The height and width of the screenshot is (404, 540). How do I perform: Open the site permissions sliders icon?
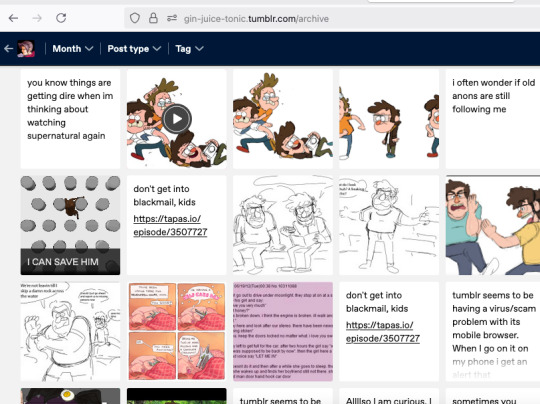172,18
